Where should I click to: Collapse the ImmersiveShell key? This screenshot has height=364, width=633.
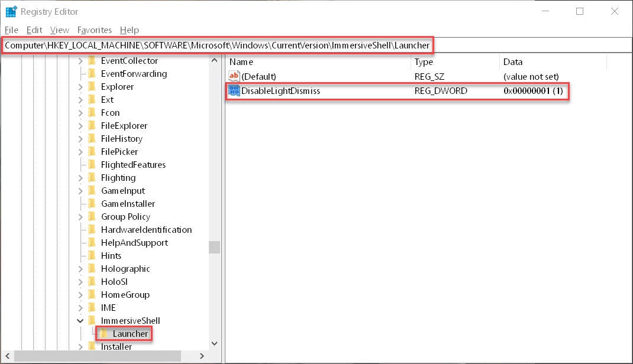click(80, 321)
